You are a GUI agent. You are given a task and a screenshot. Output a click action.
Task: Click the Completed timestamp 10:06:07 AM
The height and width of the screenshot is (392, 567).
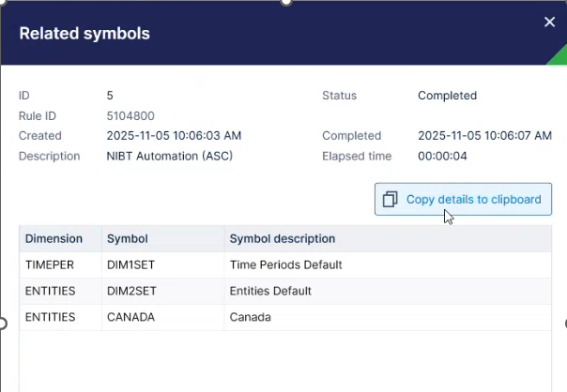point(484,136)
